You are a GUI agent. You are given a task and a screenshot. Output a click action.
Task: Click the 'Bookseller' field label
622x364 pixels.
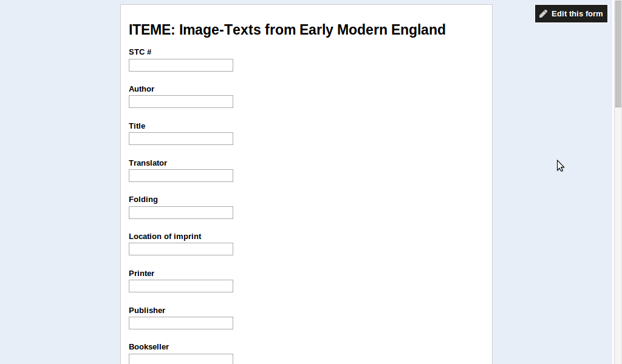(149, 347)
